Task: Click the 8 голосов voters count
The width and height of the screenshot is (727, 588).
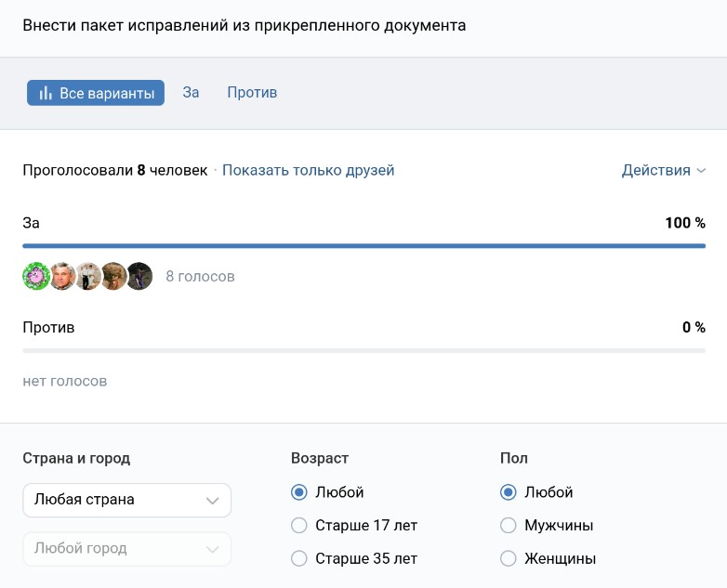Action: point(200,276)
